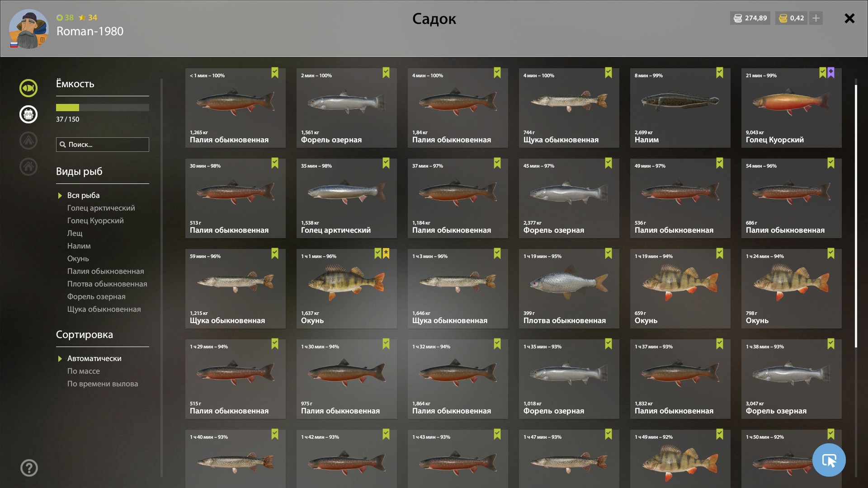Screen dimensions: 868x488
Task: Select the Вся рыба filter
Action: pos(83,195)
